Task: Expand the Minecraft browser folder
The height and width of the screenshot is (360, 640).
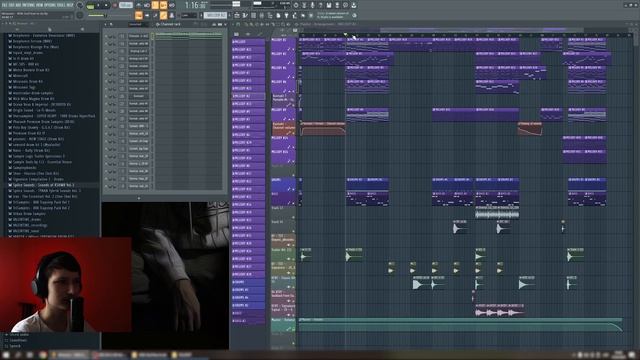Action: [20, 76]
